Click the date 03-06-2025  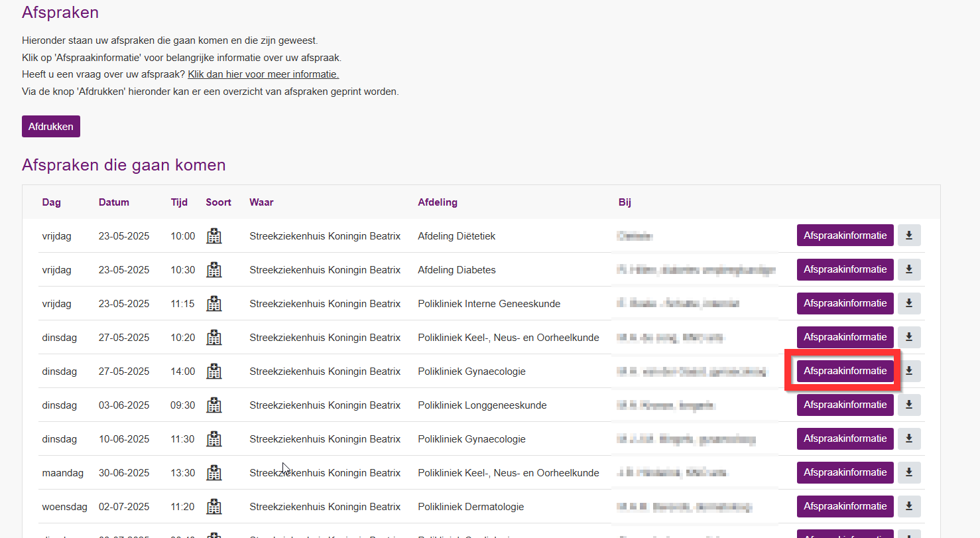(124, 405)
